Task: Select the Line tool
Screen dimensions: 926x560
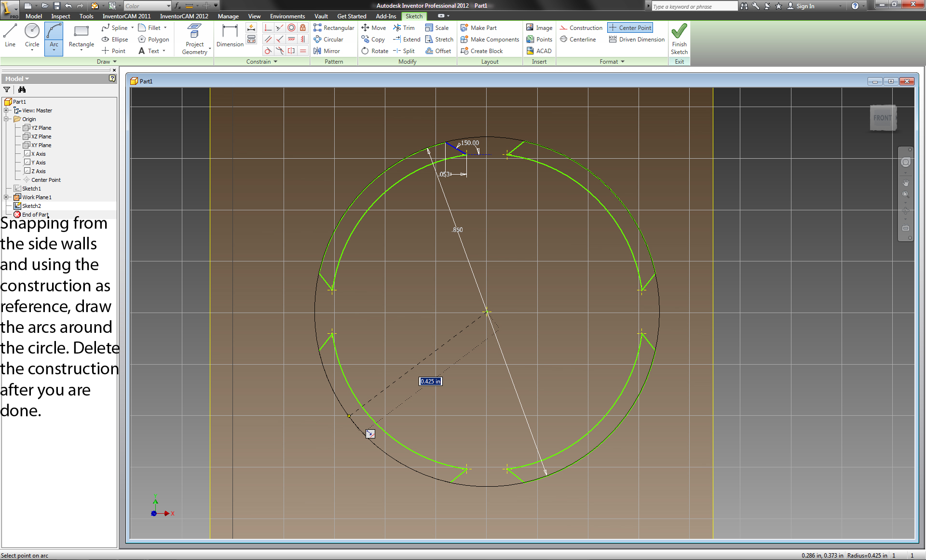Action: 10,36
